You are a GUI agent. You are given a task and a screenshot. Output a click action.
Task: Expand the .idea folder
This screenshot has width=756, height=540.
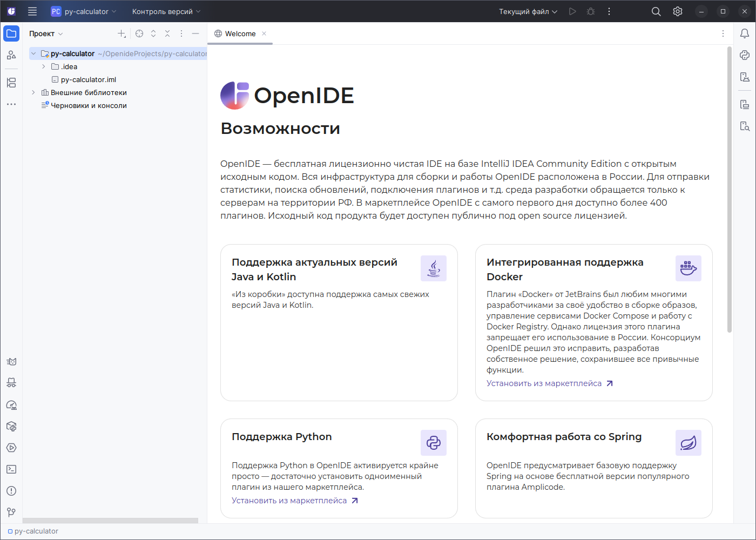[x=44, y=66]
